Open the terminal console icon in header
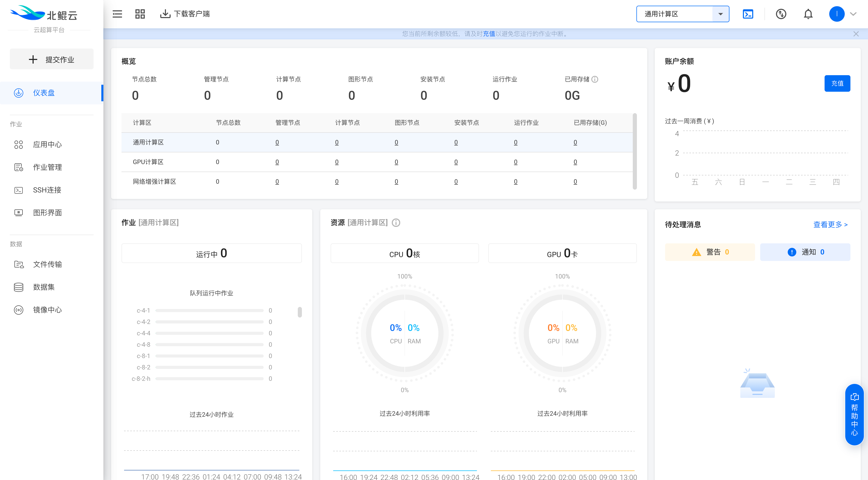Viewport: 868px width, 480px height. 748,14
